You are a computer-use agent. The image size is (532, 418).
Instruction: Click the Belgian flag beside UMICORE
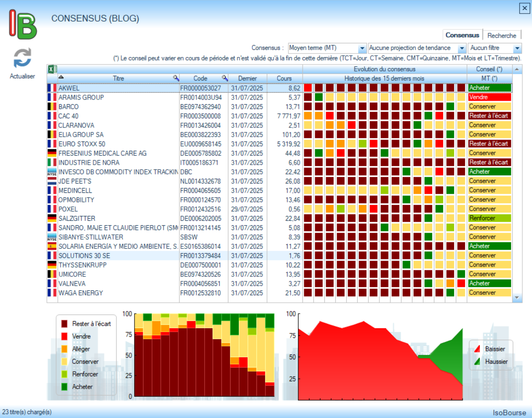pos(52,274)
